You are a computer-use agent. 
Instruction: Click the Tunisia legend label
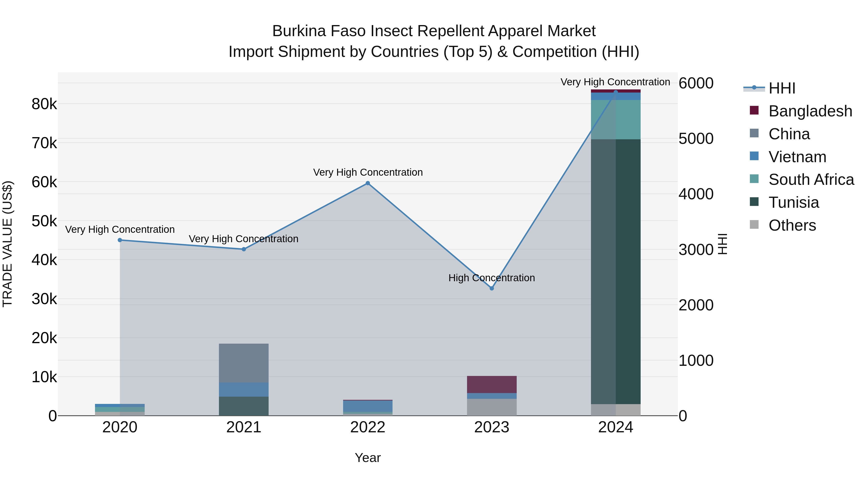[794, 202]
